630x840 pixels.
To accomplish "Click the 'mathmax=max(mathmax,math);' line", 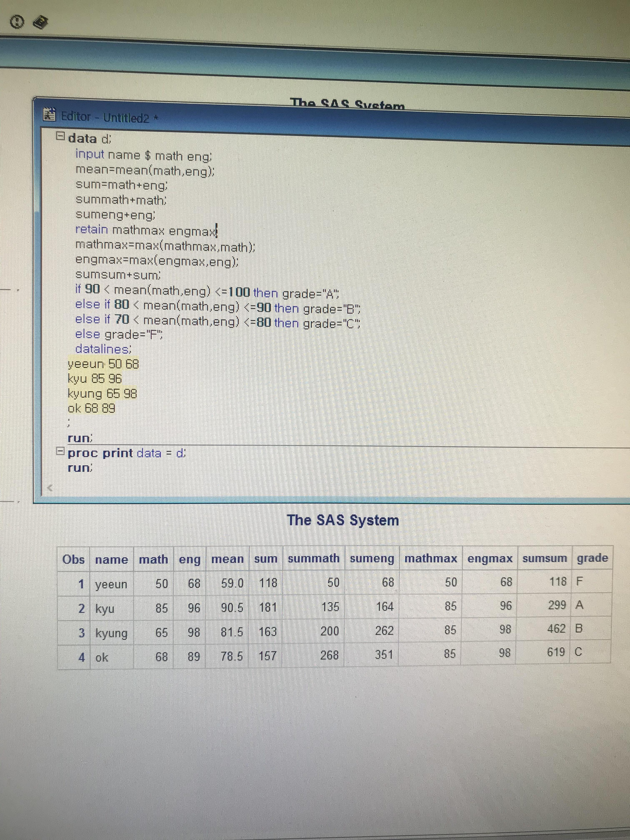I will [x=165, y=246].
